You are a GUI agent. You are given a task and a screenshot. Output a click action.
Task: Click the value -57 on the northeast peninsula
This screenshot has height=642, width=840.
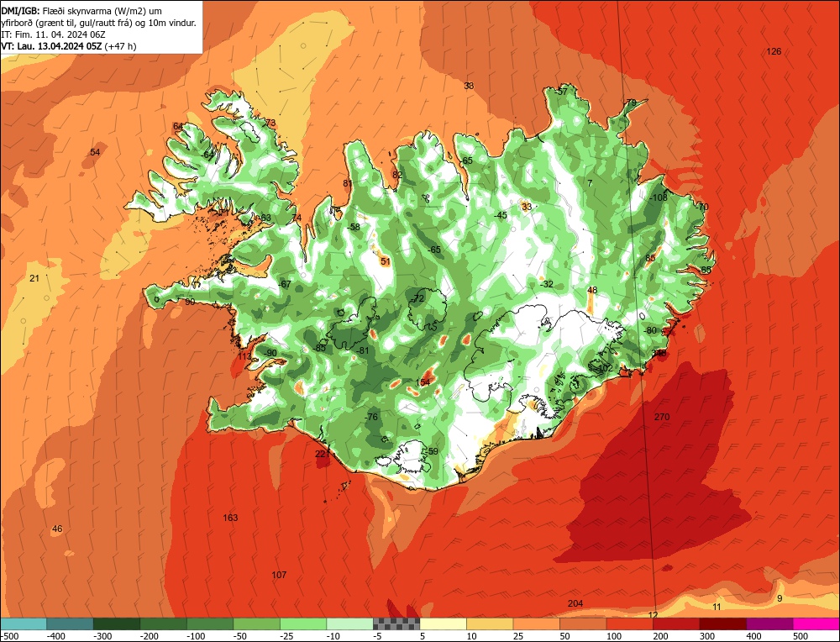coord(559,92)
